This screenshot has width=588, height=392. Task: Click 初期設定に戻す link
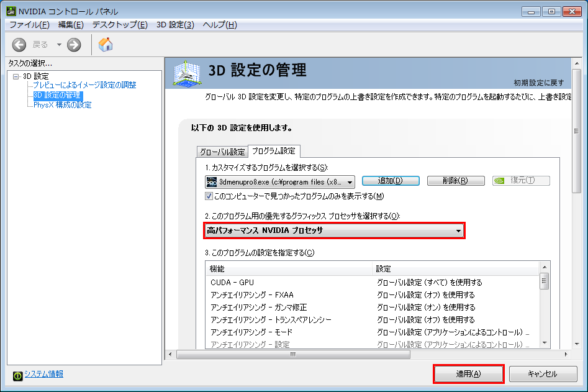pyautogui.click(x=538, y=83)
